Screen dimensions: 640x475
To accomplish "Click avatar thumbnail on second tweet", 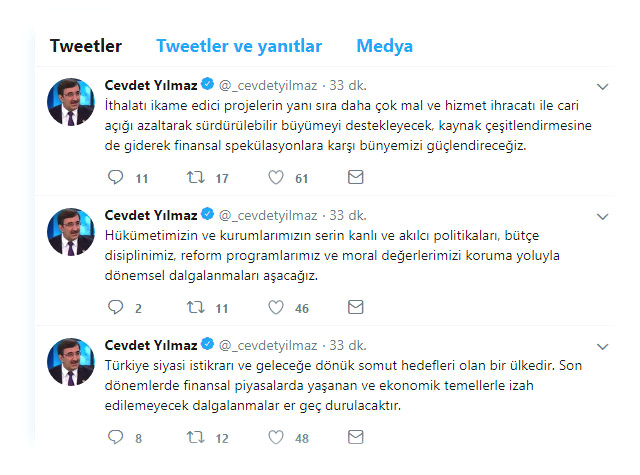I will pyautogui.click(x=72, y=233).
